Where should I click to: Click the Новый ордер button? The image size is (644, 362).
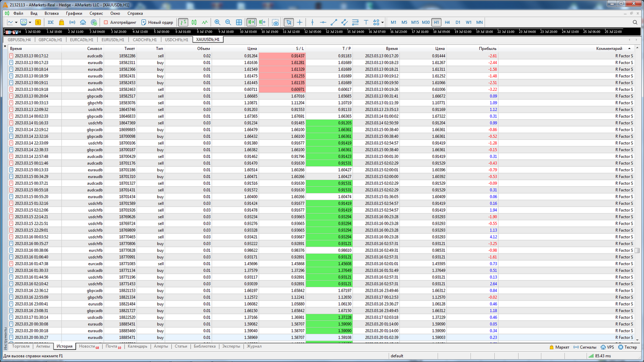[x=157, y=22]
